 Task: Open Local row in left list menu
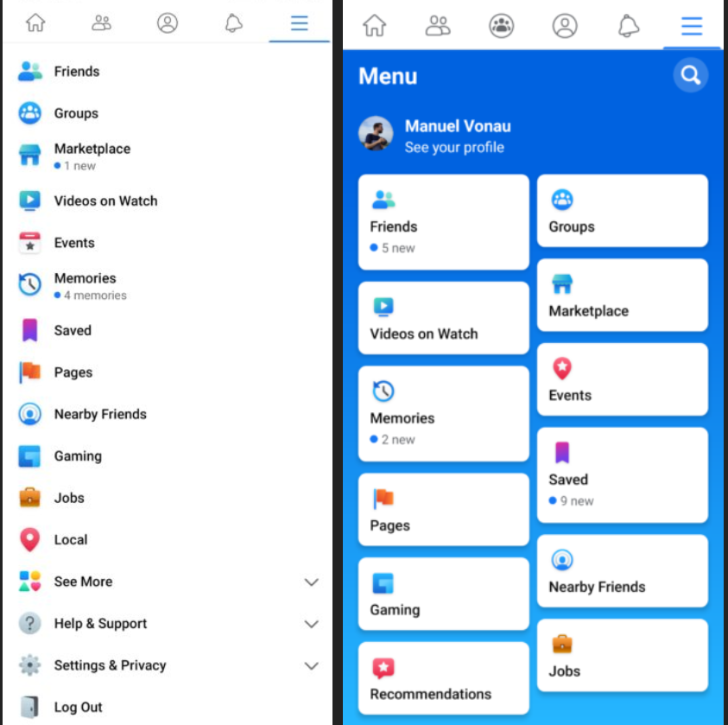tap(168, 539)
